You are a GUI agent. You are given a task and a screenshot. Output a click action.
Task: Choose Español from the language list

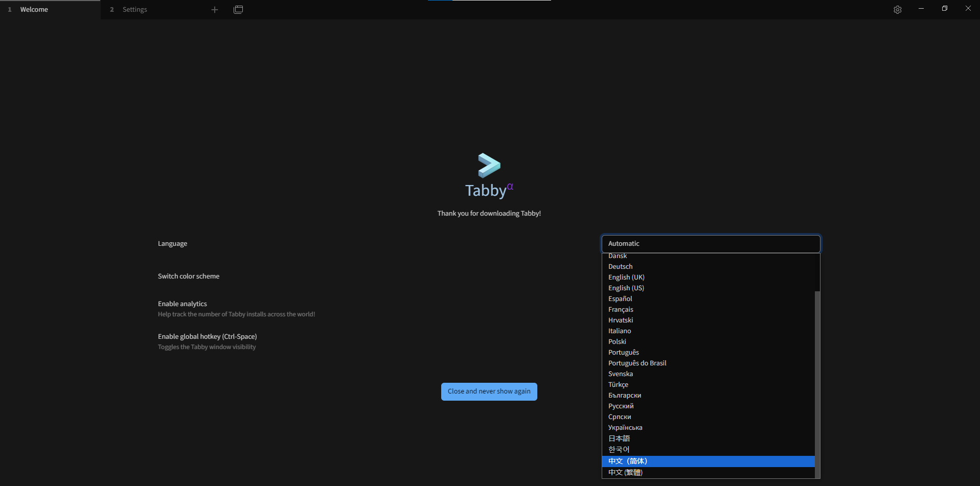coord(620,299)
